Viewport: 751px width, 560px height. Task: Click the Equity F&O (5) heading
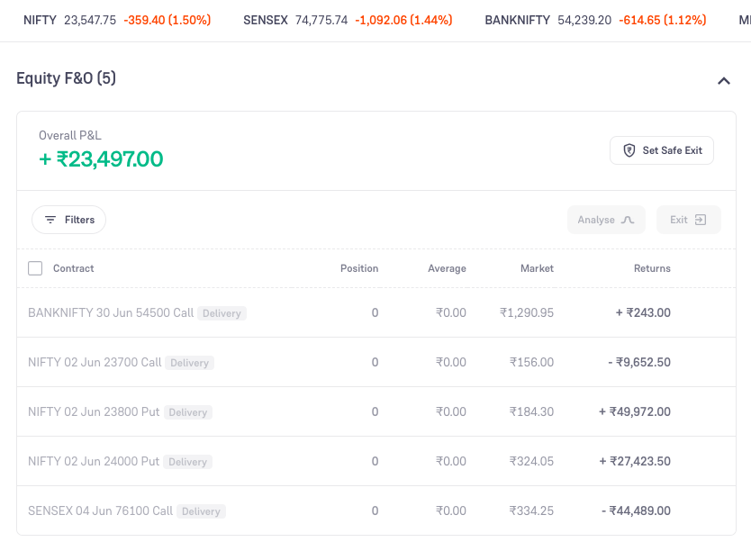pyautogui.click(x=66, y=78)
